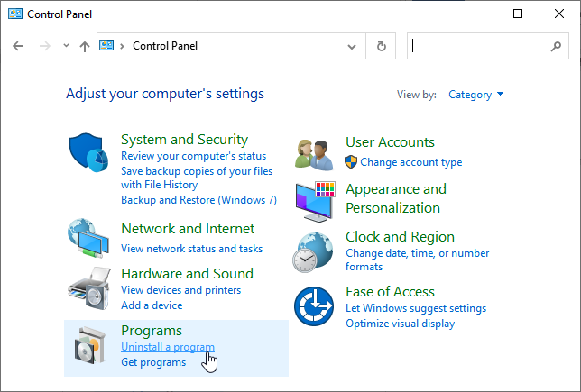Screen dimensions: 581x392
Task: Click the search magnifier icon
Action: (x=556, y=46)
